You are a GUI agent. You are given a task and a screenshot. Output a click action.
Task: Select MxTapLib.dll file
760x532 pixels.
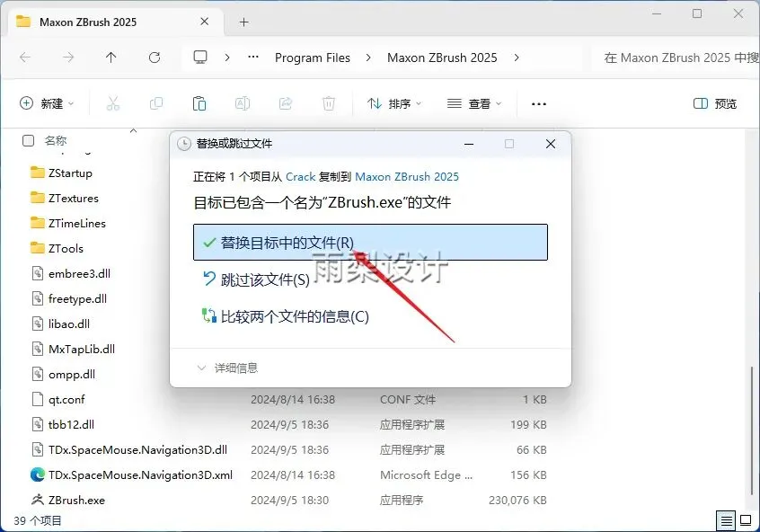tap(73, 350)
